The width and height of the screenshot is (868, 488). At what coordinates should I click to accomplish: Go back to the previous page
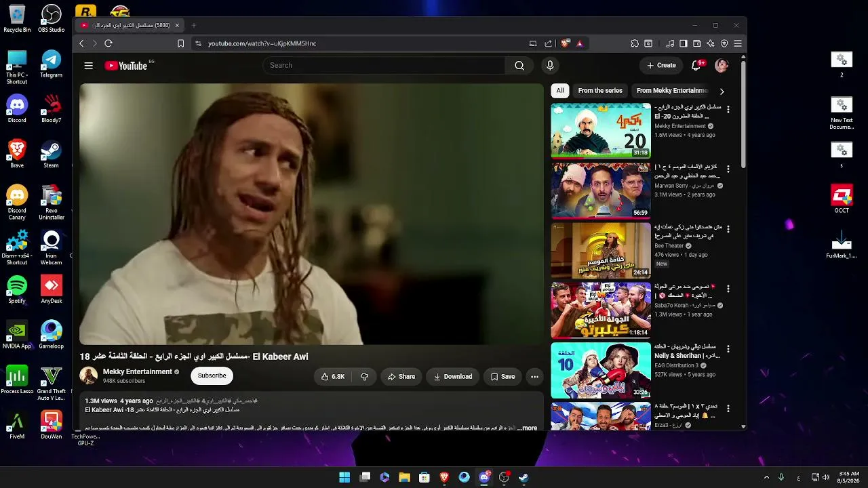click(81, 43)
